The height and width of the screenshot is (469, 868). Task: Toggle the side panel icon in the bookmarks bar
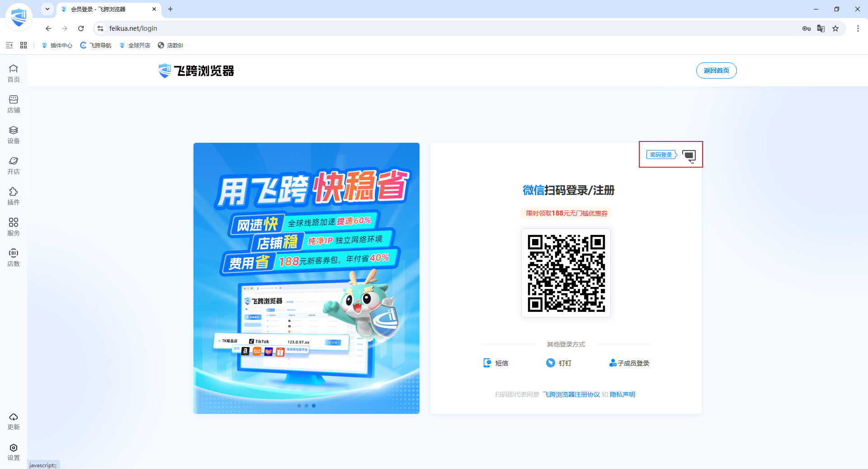click(x=9, y=45)
